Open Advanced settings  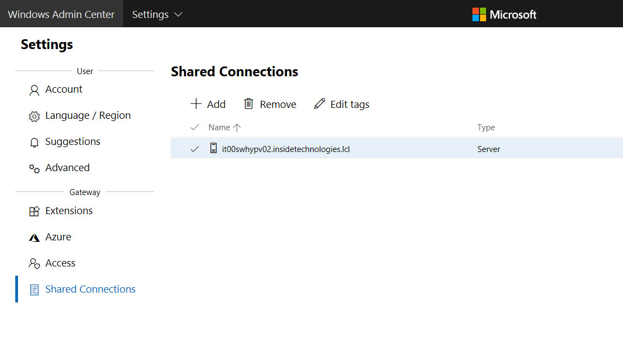click(x=68, y=168)
